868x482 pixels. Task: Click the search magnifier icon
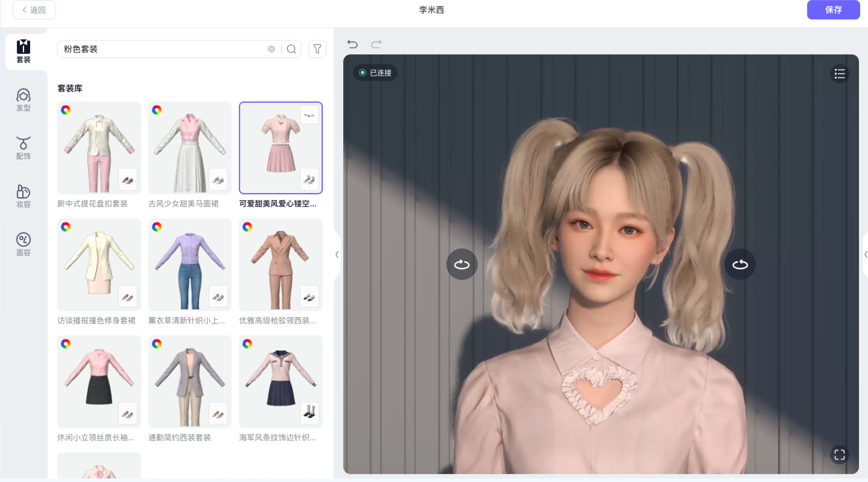pos(291,49)
